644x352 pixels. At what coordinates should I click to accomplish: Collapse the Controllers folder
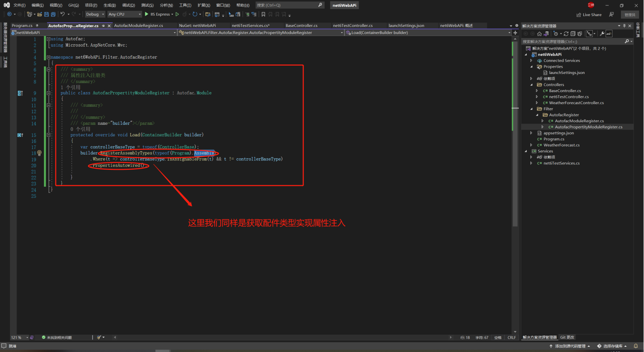click(x=531, y=85)
